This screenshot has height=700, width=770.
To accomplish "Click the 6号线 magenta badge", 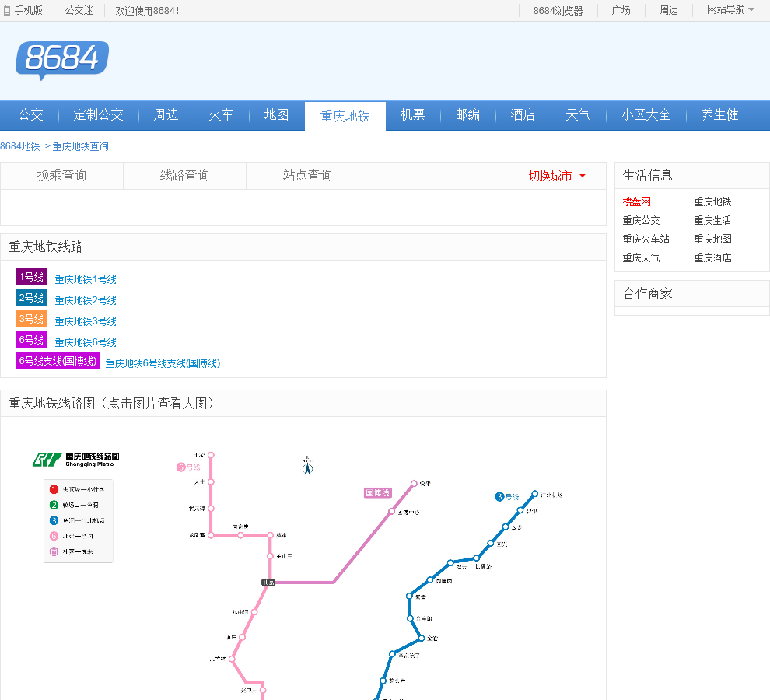I will (x=31, y=340).
